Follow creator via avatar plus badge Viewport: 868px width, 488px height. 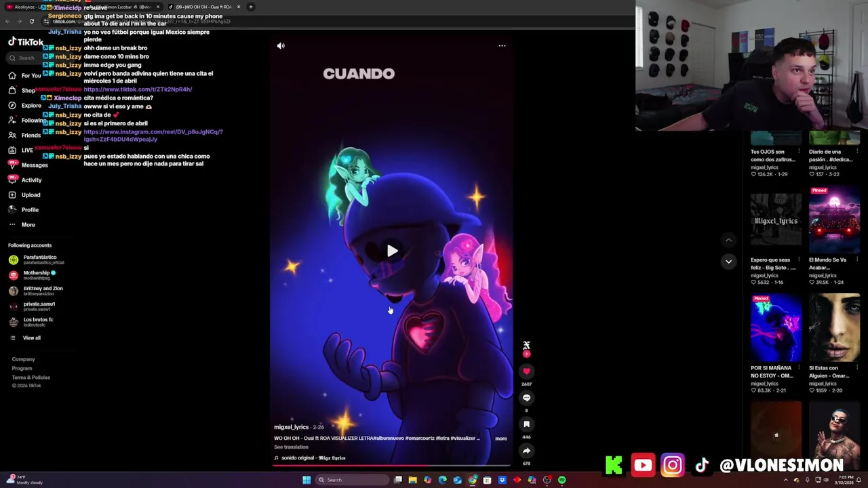pos(526,354)
